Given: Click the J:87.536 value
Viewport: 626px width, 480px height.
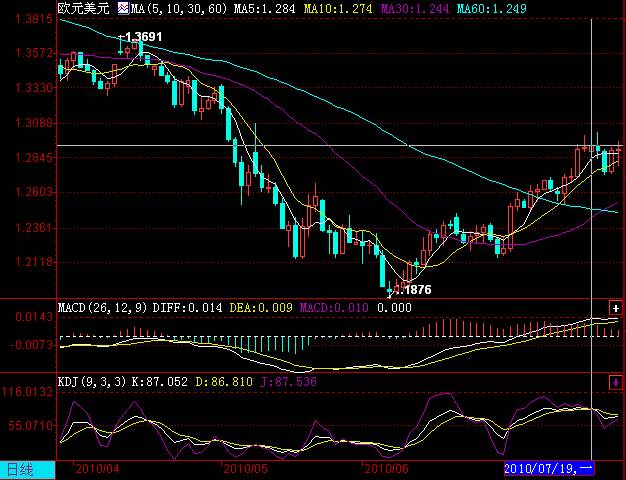Looking at the screenshot, I should (x=289, y=382).
